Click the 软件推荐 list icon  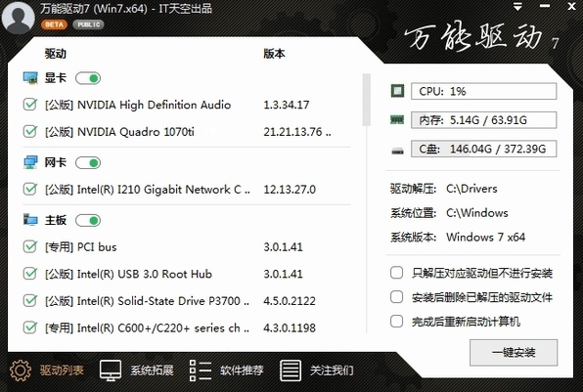point(200,370)
